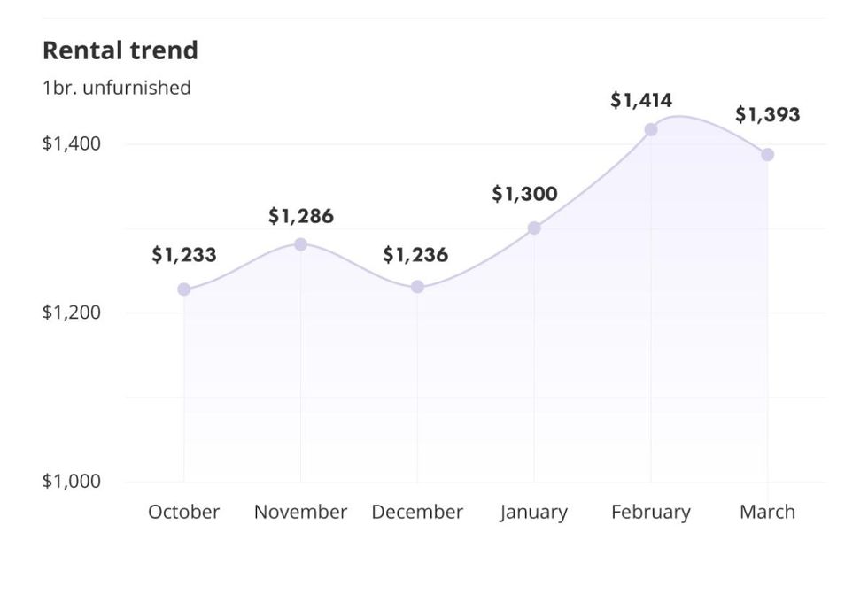The width and height of the screenshot is (868, 610).
Task: Select the December data point dot
Action: coord(417,287)
